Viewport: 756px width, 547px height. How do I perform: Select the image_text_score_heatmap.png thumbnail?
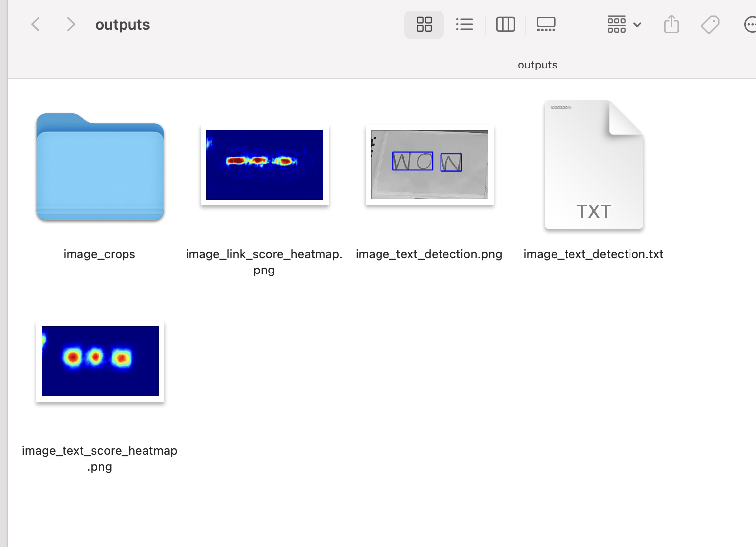100,361
